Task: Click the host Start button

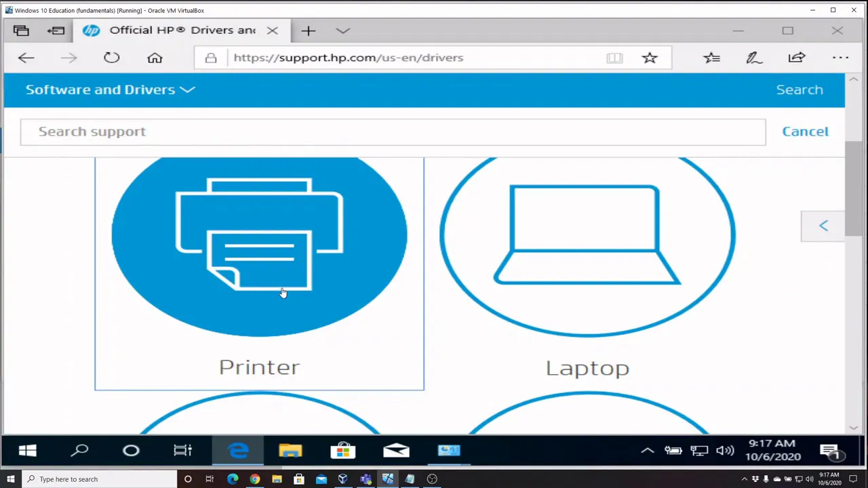Action: [x=10, y=479]
